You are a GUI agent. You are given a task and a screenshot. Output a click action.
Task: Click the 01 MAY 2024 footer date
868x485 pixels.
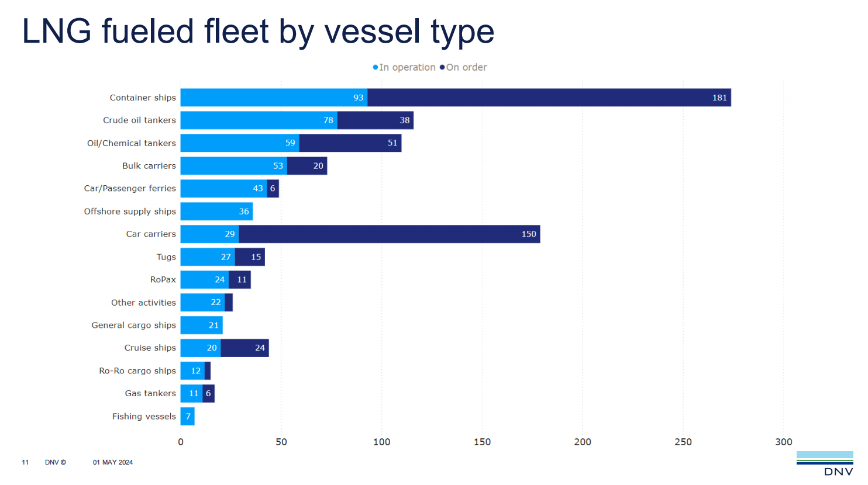113,462
